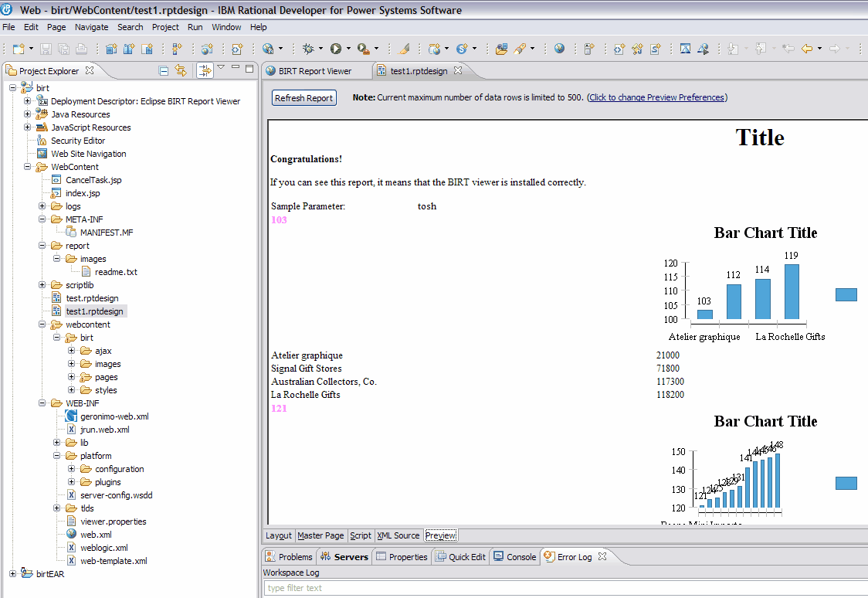
Task: Click the type filter text field
Action: [x=565, y=588]
